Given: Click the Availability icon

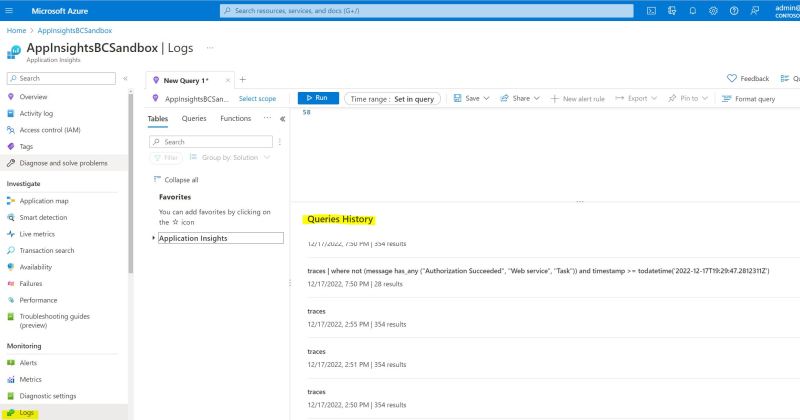Looking at the screenshot, I should pyautogui.click(x=11, y=267).
